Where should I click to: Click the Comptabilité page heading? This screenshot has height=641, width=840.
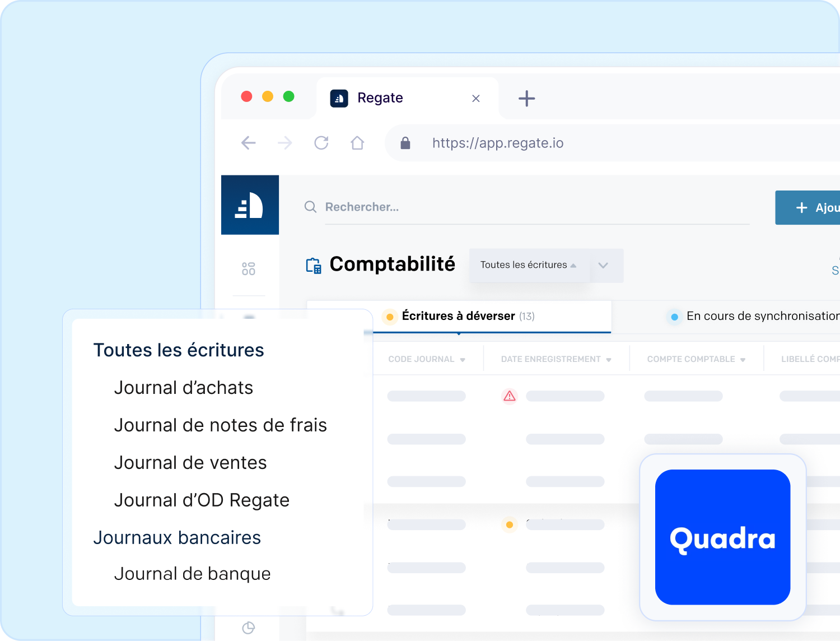[392, 264]
